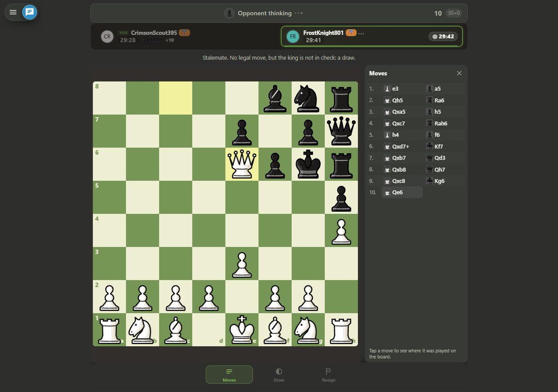Click the black king on g6
Screen dimensions: 558x392
[x=308, y=164]
